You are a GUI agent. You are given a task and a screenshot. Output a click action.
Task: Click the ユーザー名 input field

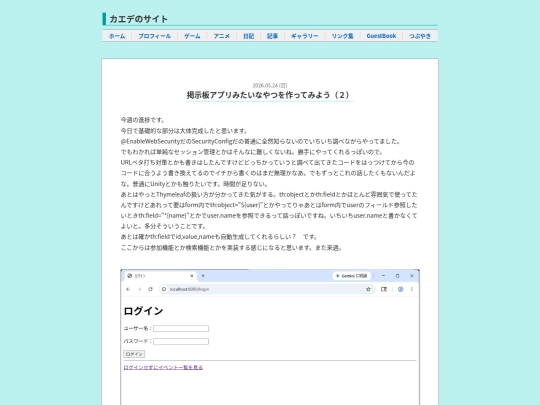(x=181, y=329)
